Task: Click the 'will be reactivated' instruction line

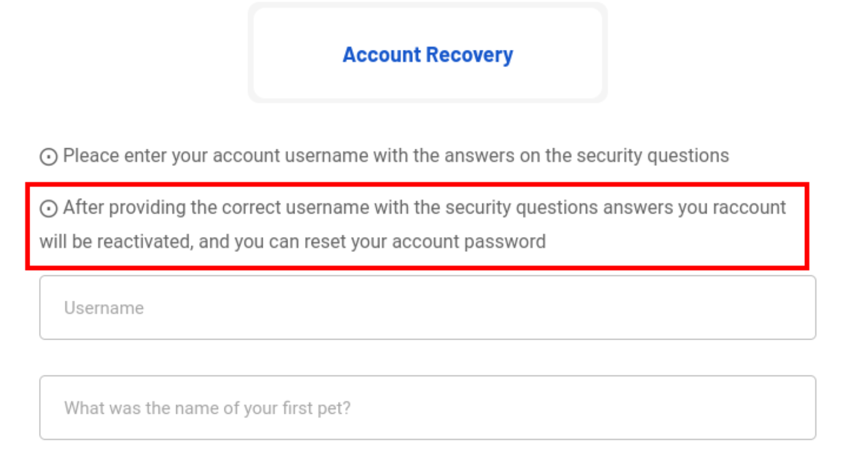Action: coord(292,241)
